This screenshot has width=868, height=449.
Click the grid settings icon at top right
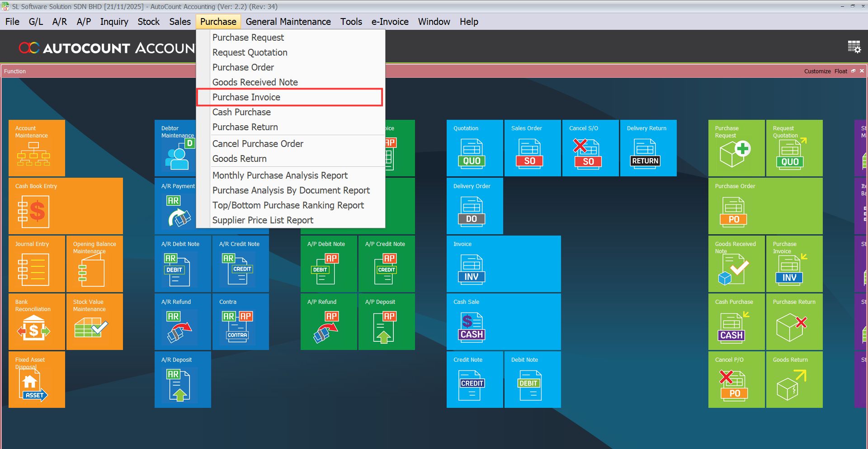click(854, 46)
